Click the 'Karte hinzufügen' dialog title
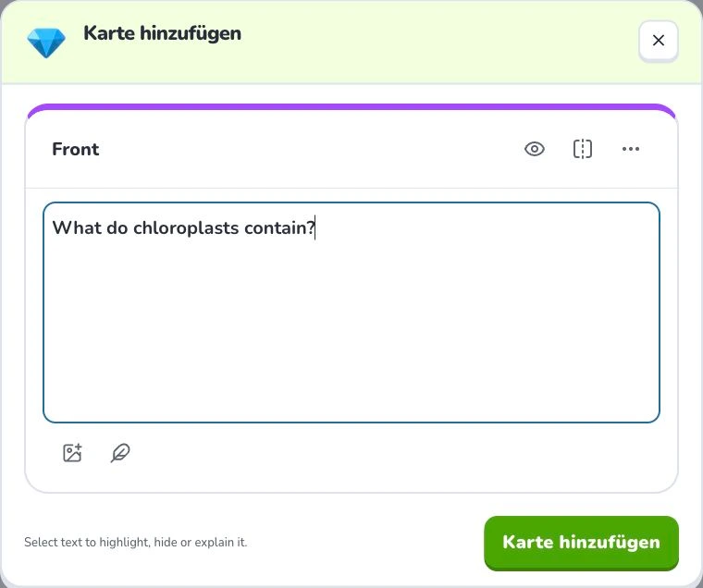The image size is (703, 588). coord(162,33)
